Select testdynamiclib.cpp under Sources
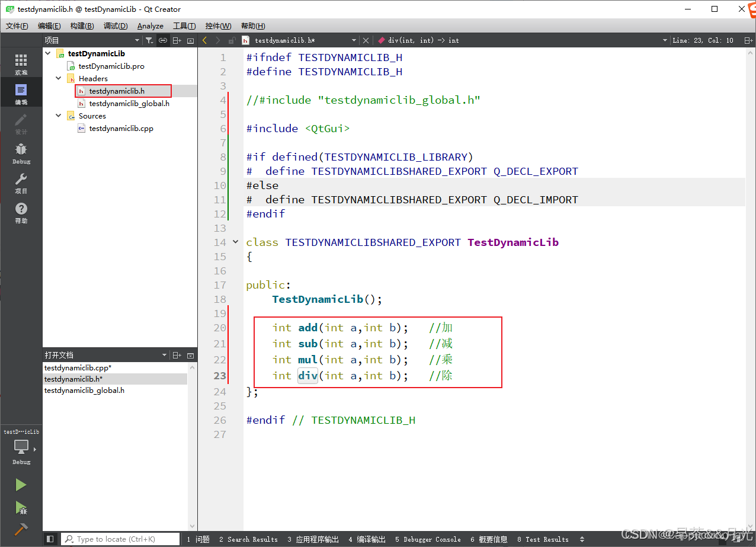This screenshot has width=756, height=547. coord(121,129)
